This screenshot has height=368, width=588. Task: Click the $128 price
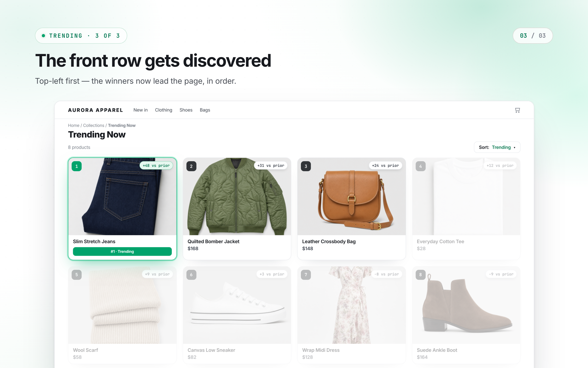coord(308,357)
